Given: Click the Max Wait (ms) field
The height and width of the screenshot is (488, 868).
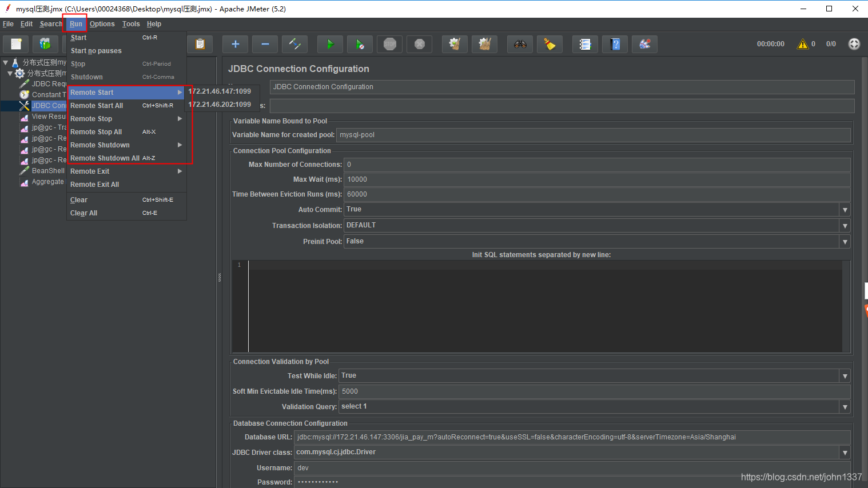Looking at the screenshot, I should click(x=597, y=179).
